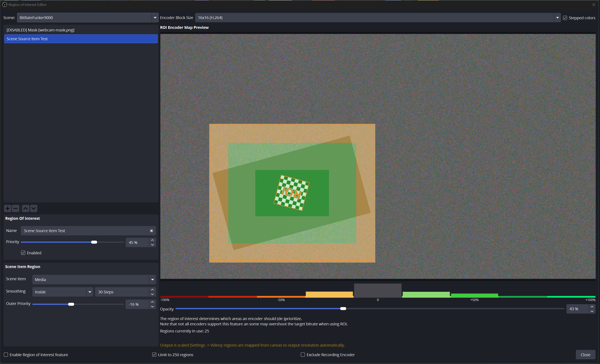Select the disabled Mask webcam-mask.png region
Image resolution: width=600 pixels, height=364 pixels.
click(x=81, y=30)
